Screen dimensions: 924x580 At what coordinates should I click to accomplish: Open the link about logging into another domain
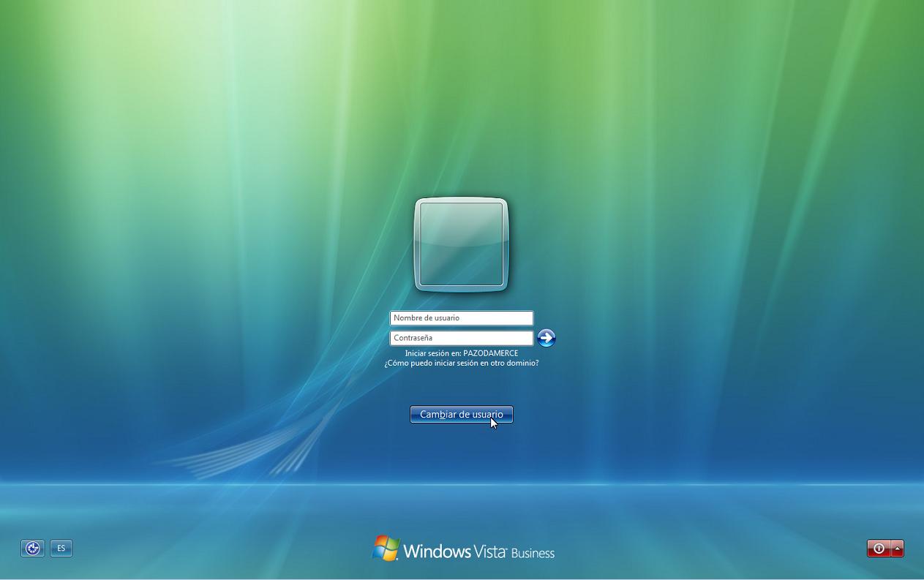coord(461,363)
